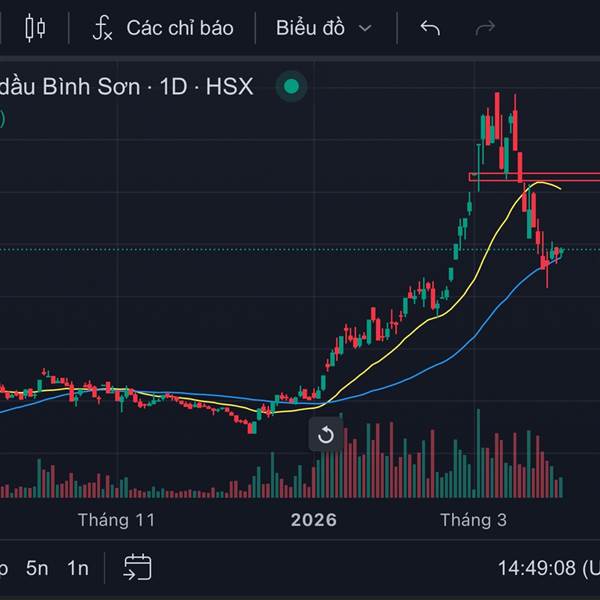The image size is (600, 600).
Task: Reset chart view with circular arrow button
Action: coord(325,435)
